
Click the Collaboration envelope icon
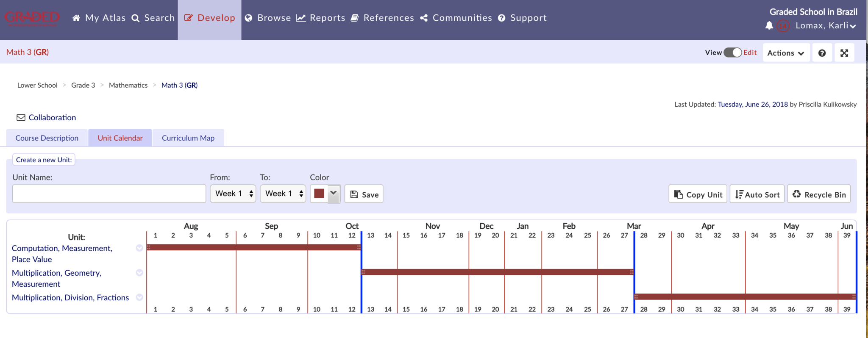pyautogui.click(x=21, y=117)
